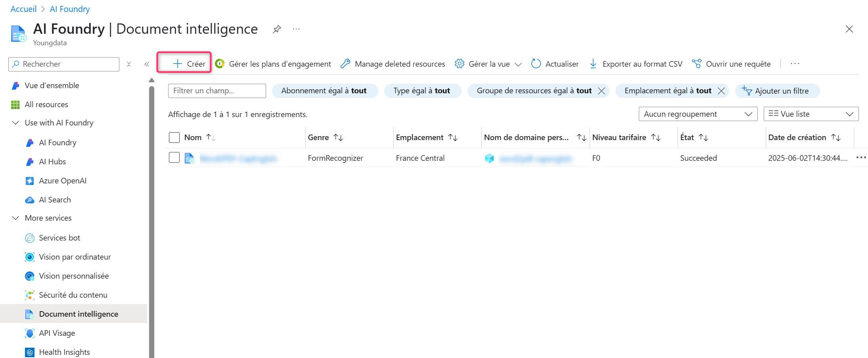868x358 pixels.
Task: Sort by the État column
Action: click(x=694, y=137)
